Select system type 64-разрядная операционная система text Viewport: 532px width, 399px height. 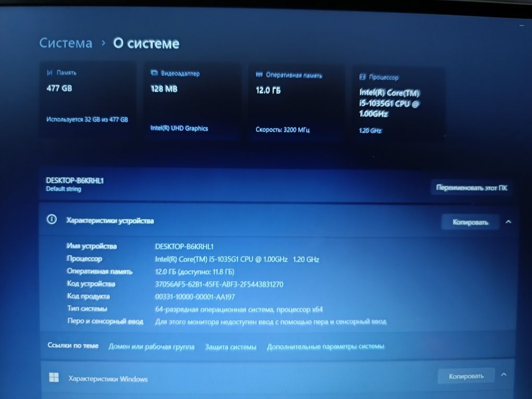[x=239, y=309]
